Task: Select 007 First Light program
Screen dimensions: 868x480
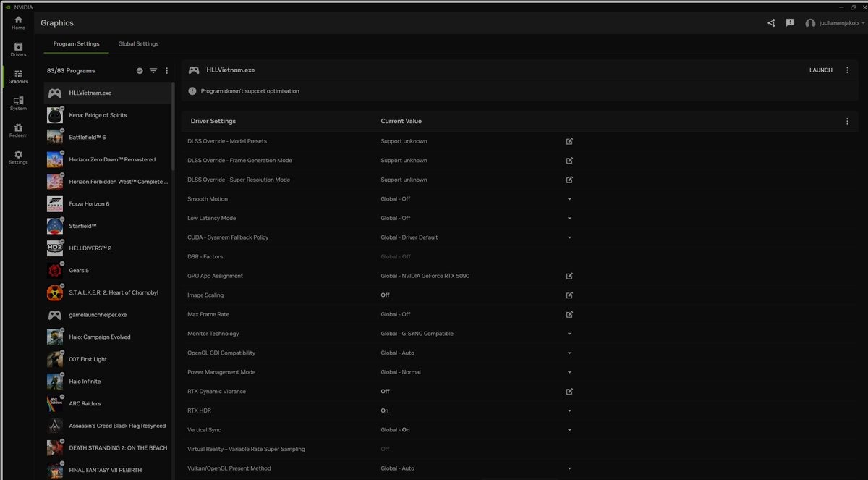Action: coord(107,359)
